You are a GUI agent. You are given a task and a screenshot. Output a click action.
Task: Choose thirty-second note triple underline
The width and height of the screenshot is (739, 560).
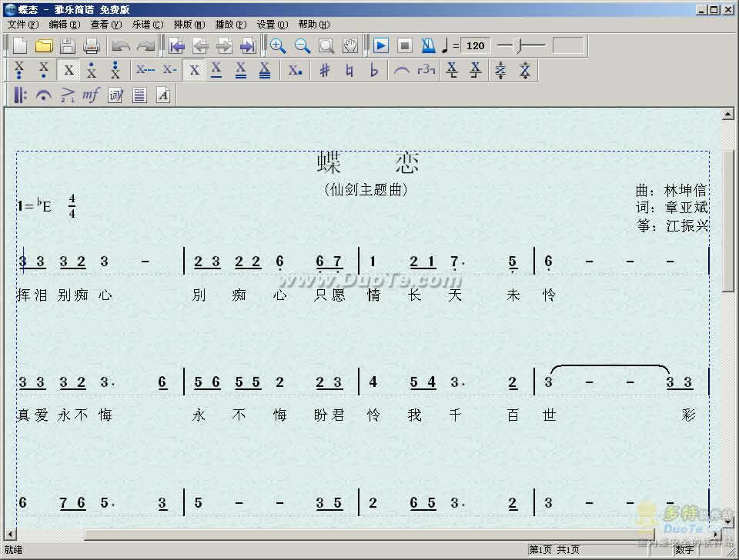tap(265, 70)
